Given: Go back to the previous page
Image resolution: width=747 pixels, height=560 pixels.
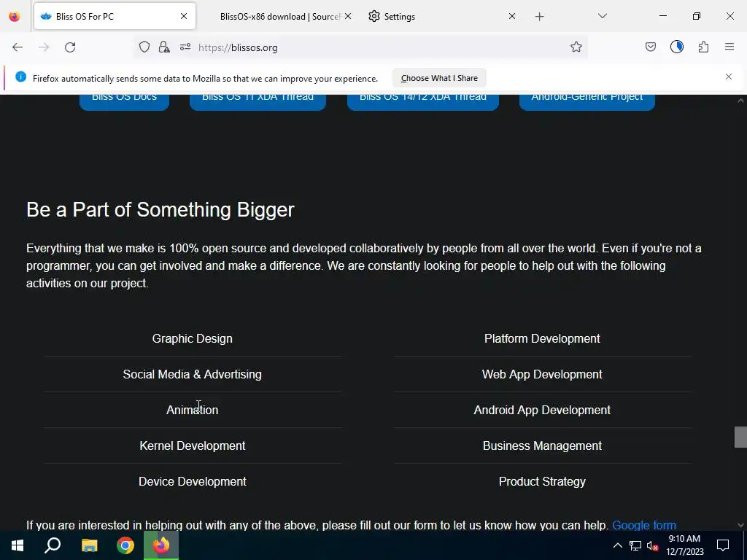Looking at the screenshot, I should pos(18,47).
